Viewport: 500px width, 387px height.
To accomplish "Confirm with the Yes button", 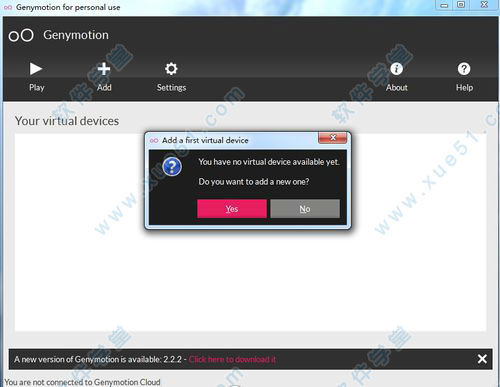I will (232, 209).
